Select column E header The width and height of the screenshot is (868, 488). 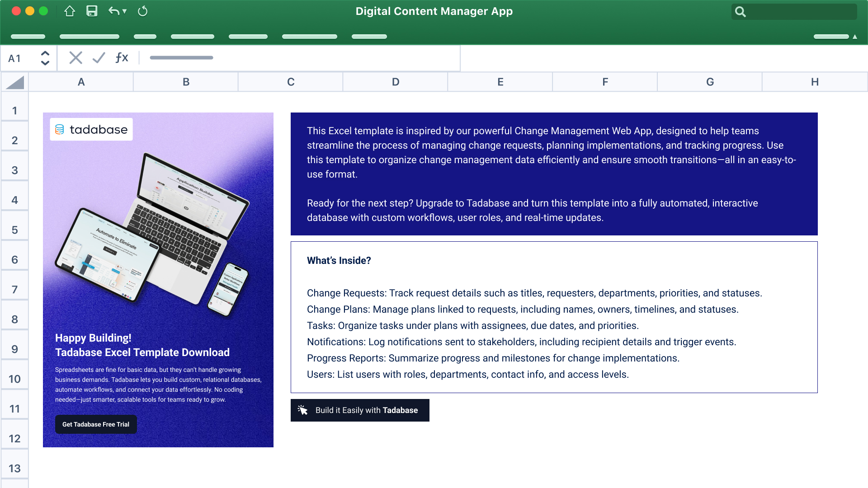click(500, 82)
